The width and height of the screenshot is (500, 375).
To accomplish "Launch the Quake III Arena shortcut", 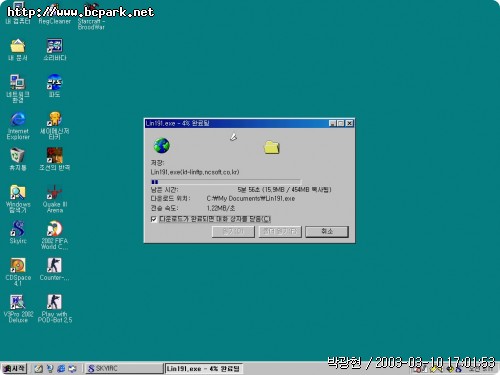I will coord(55,199).
